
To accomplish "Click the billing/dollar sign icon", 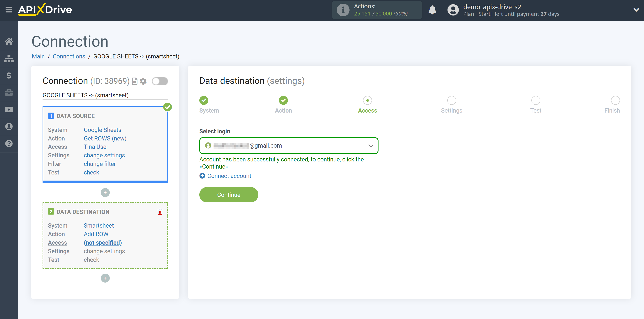I will pos(9,76).
